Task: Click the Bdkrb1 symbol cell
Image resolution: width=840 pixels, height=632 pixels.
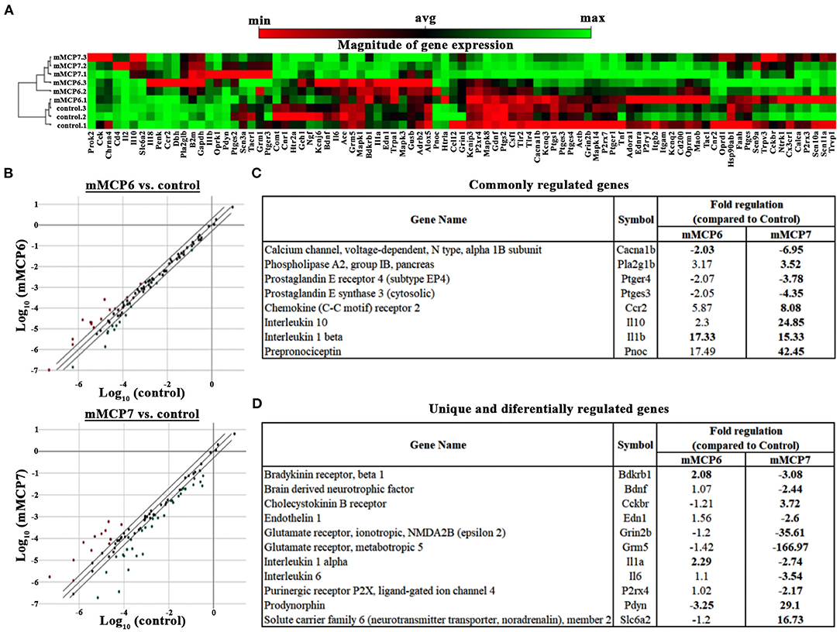Action: pyautogui.click(x=635, y=475)
